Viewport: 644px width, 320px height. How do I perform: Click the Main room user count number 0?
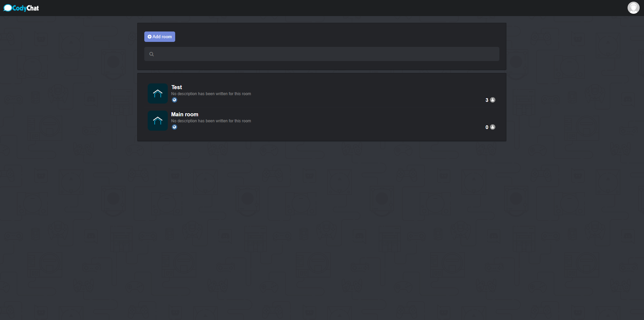pos(487,127)
